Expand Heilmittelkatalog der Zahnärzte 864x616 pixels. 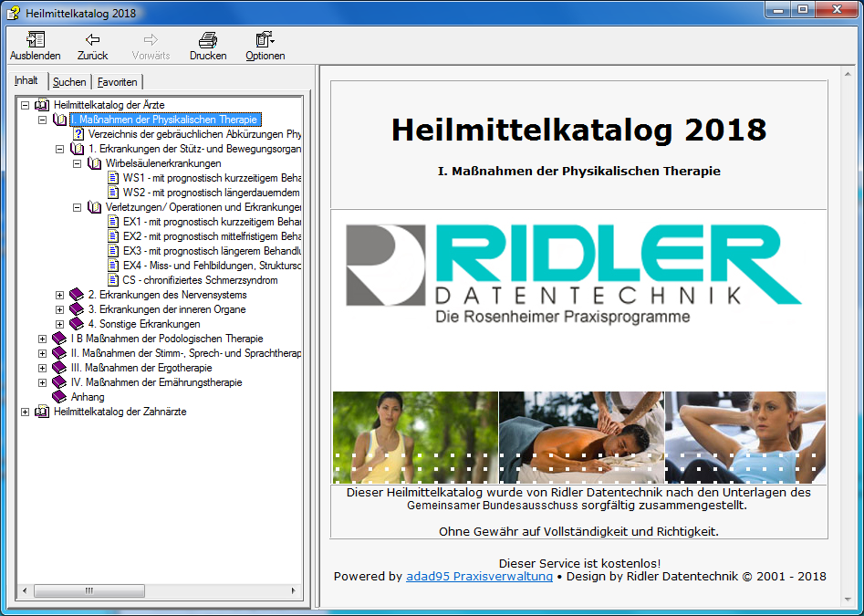pyautogui.click(x=25, y=412)
